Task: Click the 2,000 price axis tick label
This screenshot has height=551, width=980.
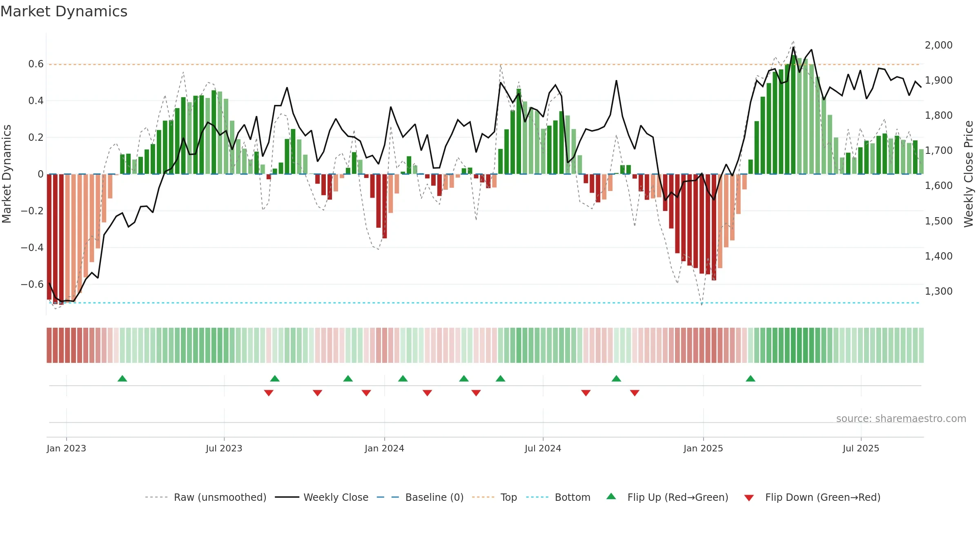Action: click(x=939, y=45)
